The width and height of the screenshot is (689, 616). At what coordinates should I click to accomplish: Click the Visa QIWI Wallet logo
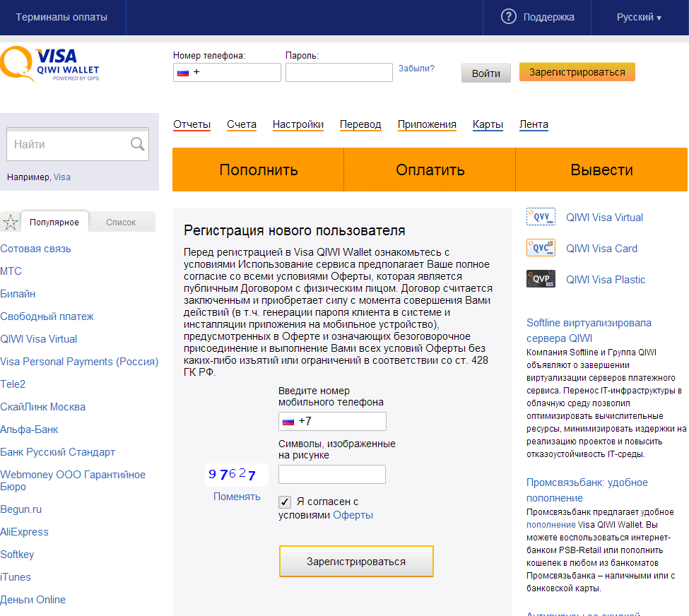(x=49, y=64)
